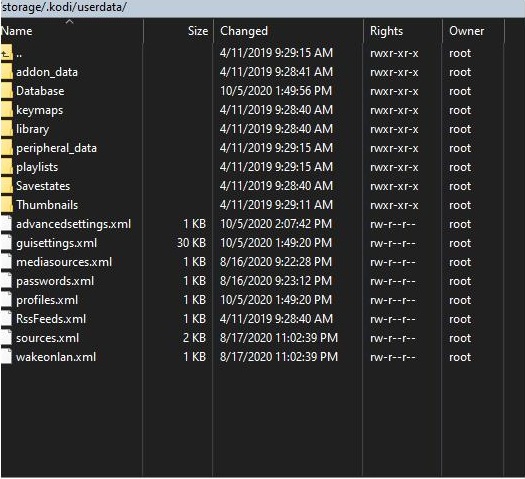The image size is (525, 479).
Task: Sort by the Owner column header
Action: (x=473, y=31)
